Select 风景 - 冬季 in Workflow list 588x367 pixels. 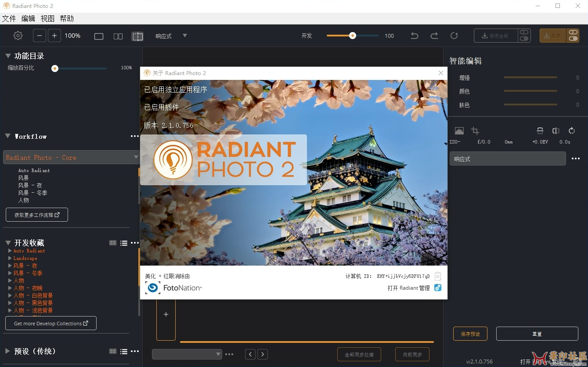(33, 193)
